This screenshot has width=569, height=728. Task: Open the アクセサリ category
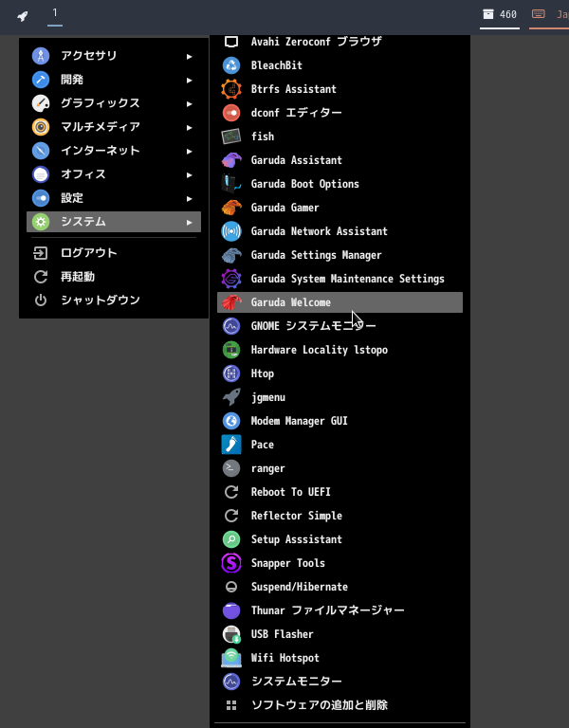tap(114, 56)
